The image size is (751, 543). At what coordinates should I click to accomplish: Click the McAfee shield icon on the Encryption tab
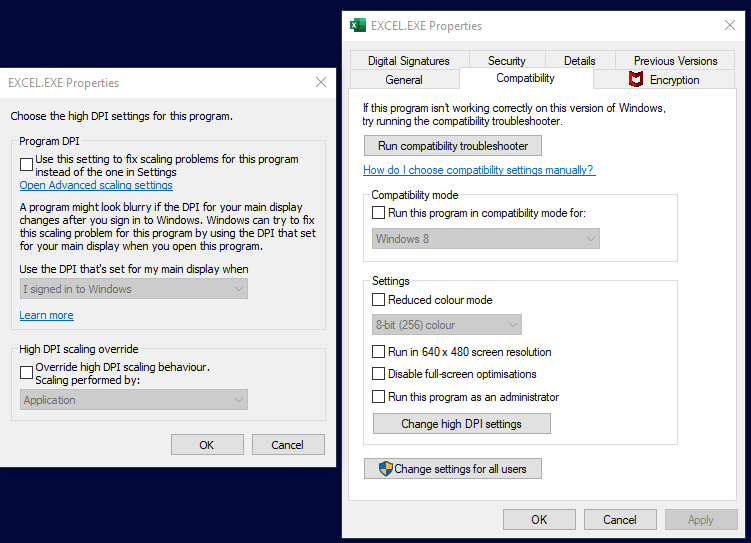pos(636,79)
